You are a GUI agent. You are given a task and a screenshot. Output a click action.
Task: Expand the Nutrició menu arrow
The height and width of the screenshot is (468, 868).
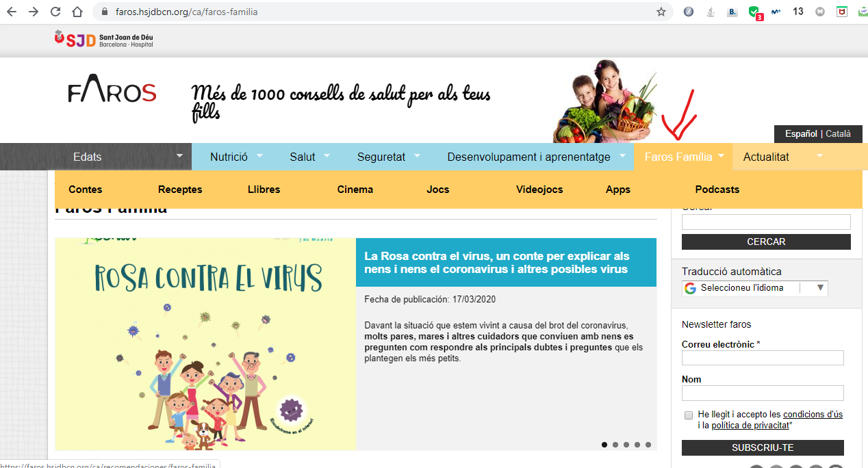(x=259, y=156)
